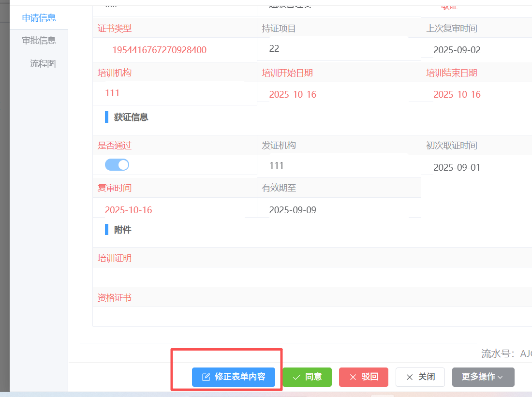The image size is (532, 397).
Task: Open the 初次取证时间 date field
Action: [x=476, y=168]
